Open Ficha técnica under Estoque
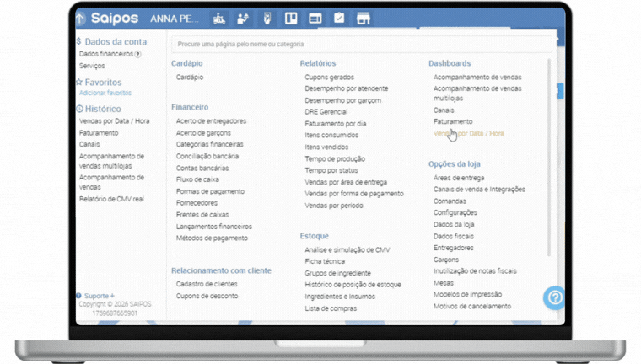The height and width of the screenshot is (364, 641). point(325,261)
